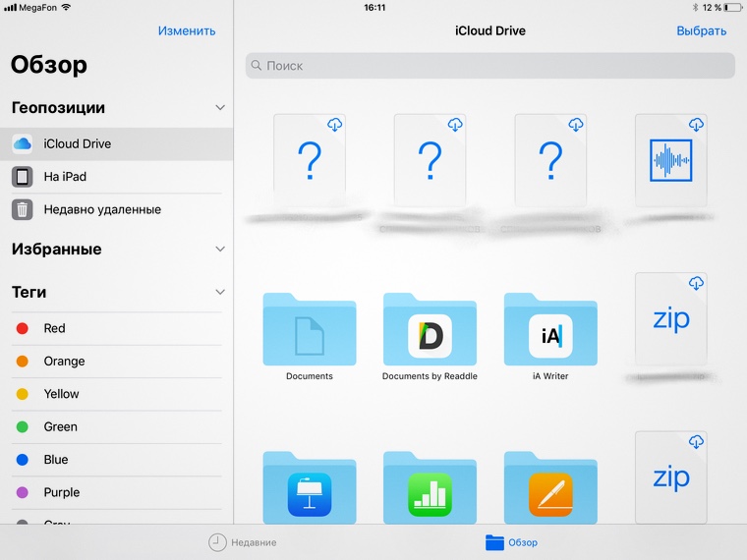Viewport: 747px width, 560px height.
Task: Tap the search magnifier icon
Action: click(257, 65)
